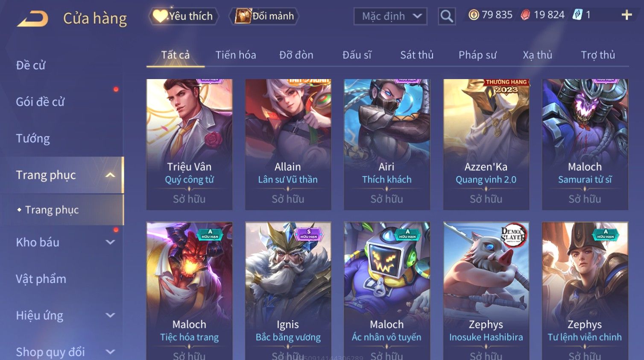Switch to the Pháp sư tab
Image resolution: width=644 pixels, height=360 pixels.
[477, 55]
